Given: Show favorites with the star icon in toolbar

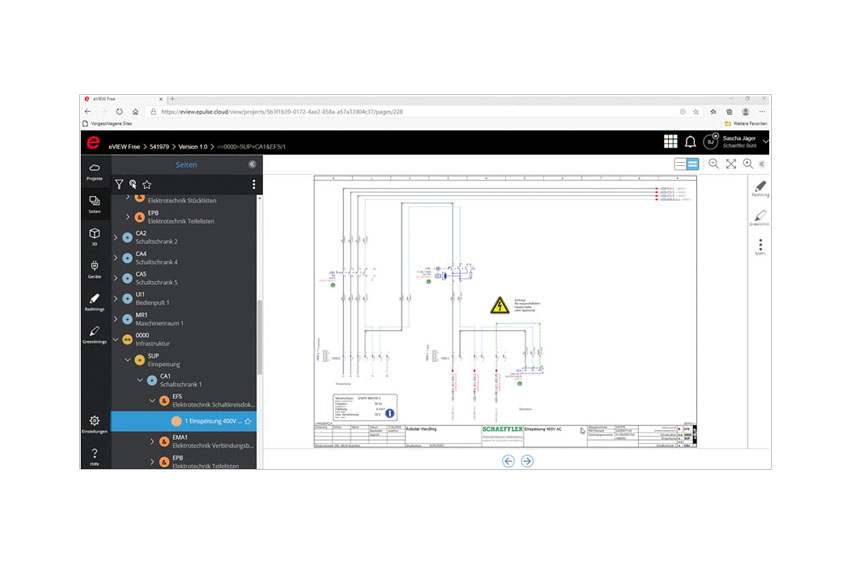Looking at the screenshot, I should pyautogui.click(x=147, y=184).
